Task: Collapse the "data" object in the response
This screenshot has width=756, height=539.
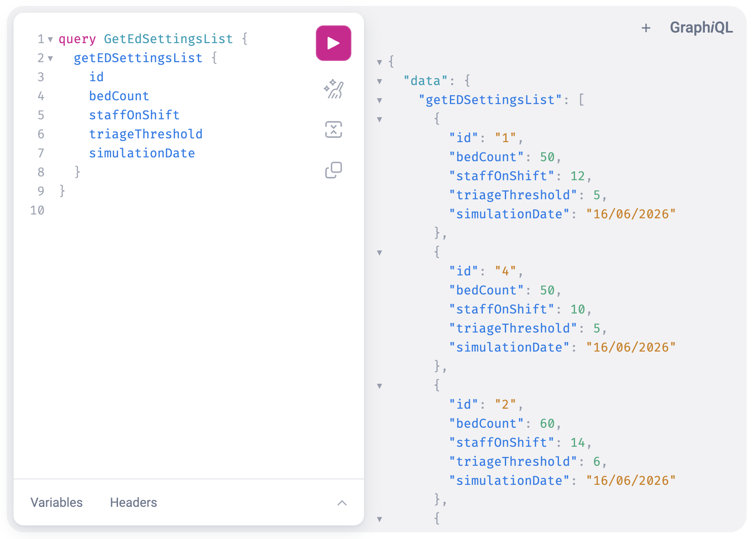Action: click(379, 81)
